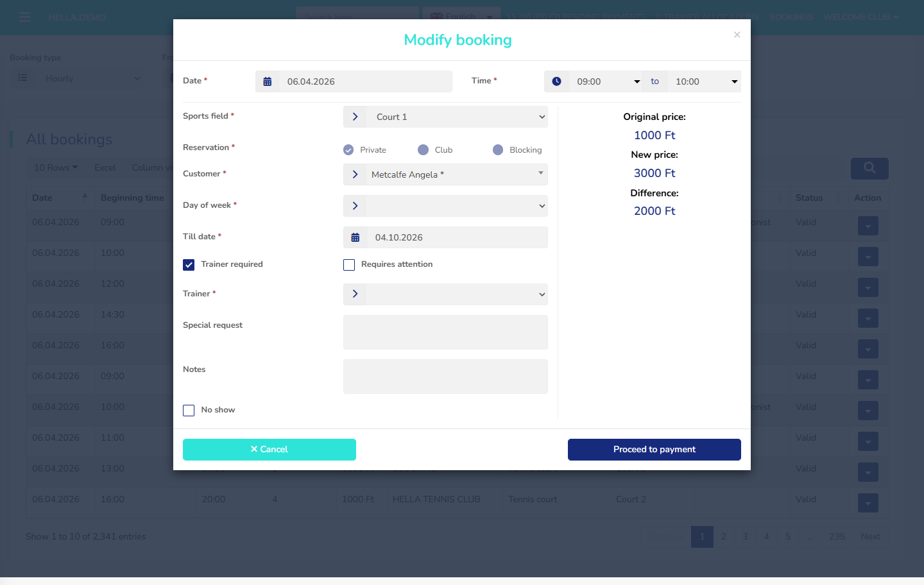This screenshot has width=924, height=585.
Task: Click the clock icon beside Time
Action: 556,81
